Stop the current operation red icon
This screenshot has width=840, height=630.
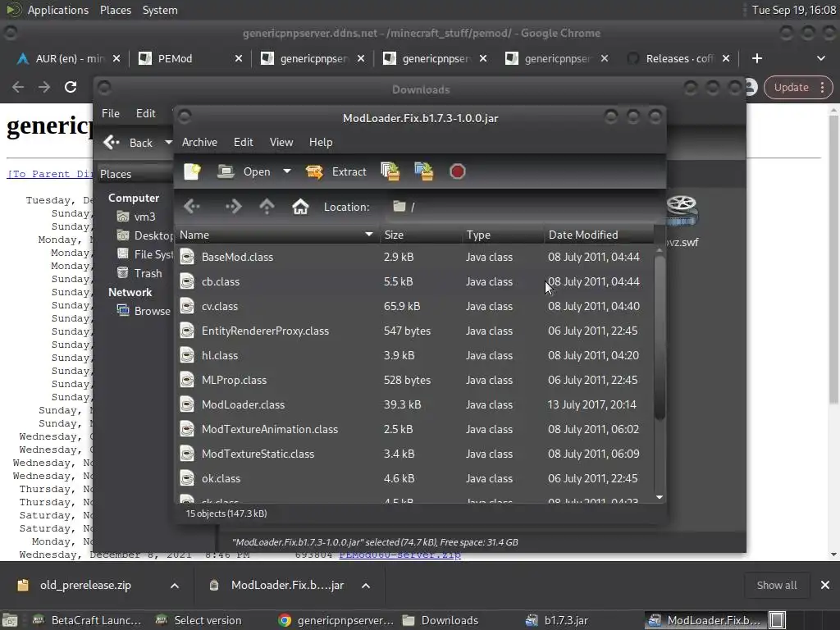[458, 171]
